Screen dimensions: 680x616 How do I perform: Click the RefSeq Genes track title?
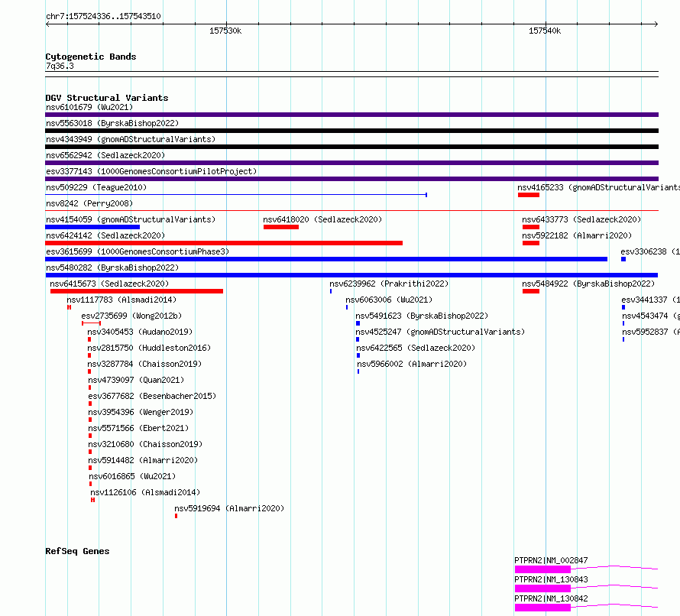coord(77,551)
